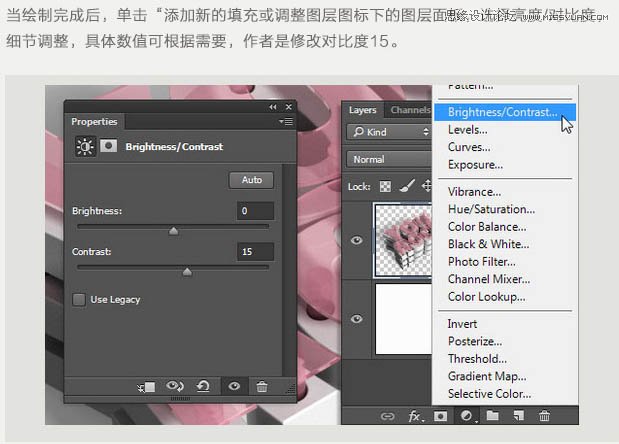Open the layer style fx menu

pos(415,416)
